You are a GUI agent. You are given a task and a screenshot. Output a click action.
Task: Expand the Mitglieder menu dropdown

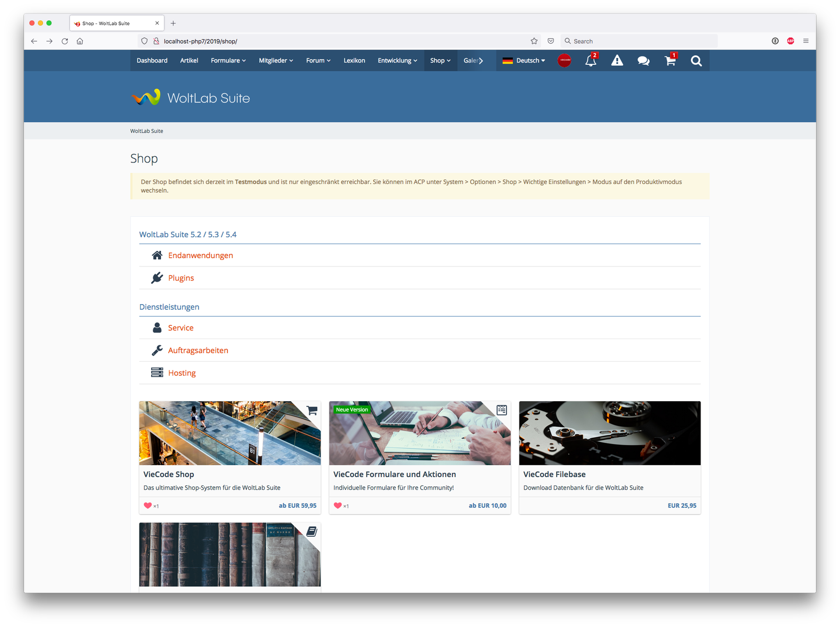[x=276, y=61]
